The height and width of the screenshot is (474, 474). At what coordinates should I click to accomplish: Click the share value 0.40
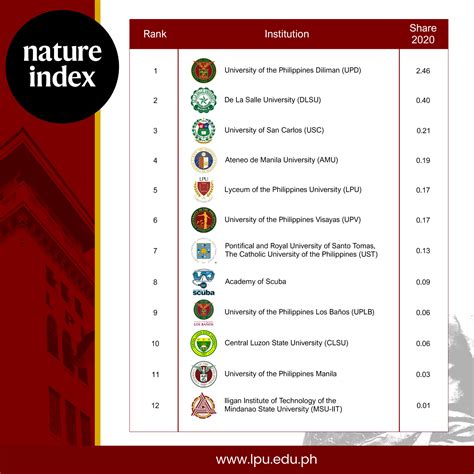tap(423, 100)
